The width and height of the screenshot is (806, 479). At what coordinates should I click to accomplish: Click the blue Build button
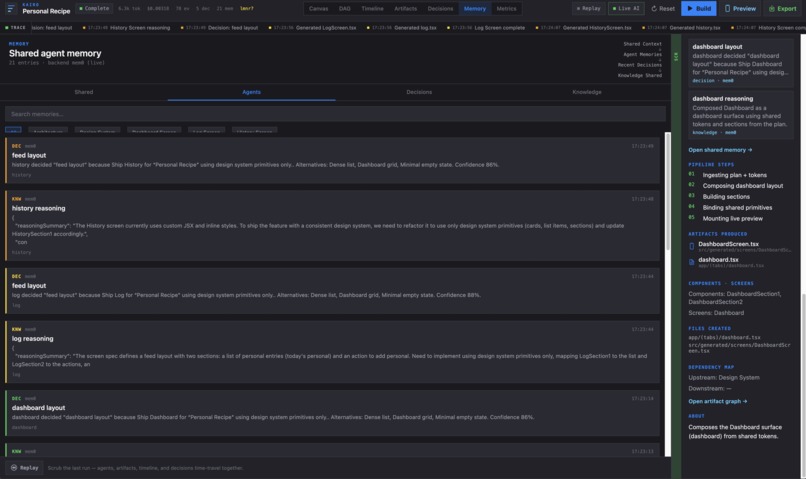click(698, 8)
